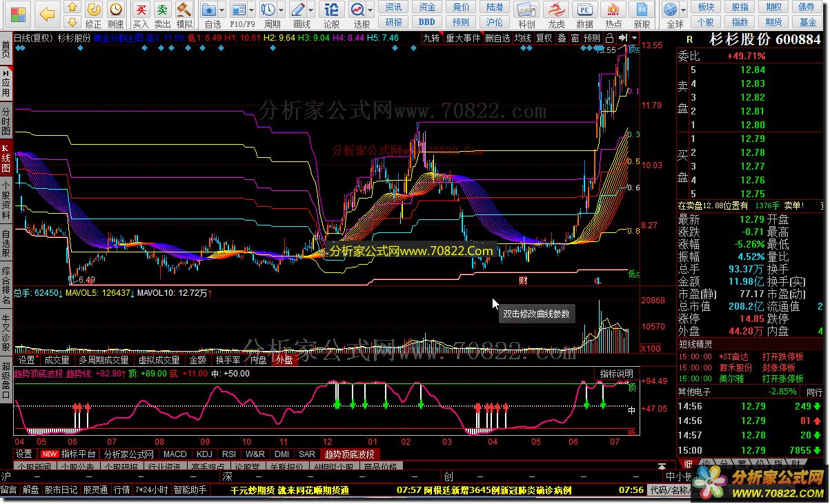Viewport: 830px width, 504px height.
Task: Toggle the chart lock icon
Action: 609,38
